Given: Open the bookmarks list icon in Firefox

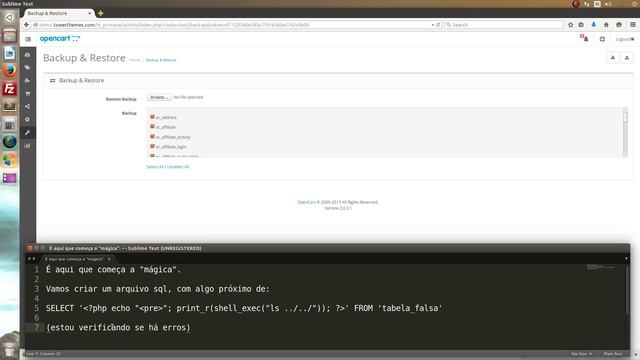Looking at the screenshot, I should click(581, 25).
